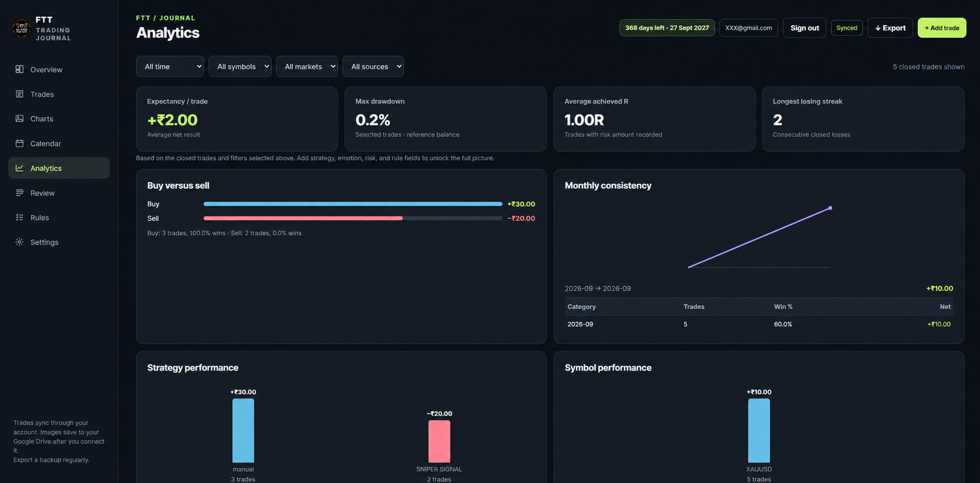Click the 368 days left badge
The height and width of the screenshot is (483, 980).
[667, 28]
